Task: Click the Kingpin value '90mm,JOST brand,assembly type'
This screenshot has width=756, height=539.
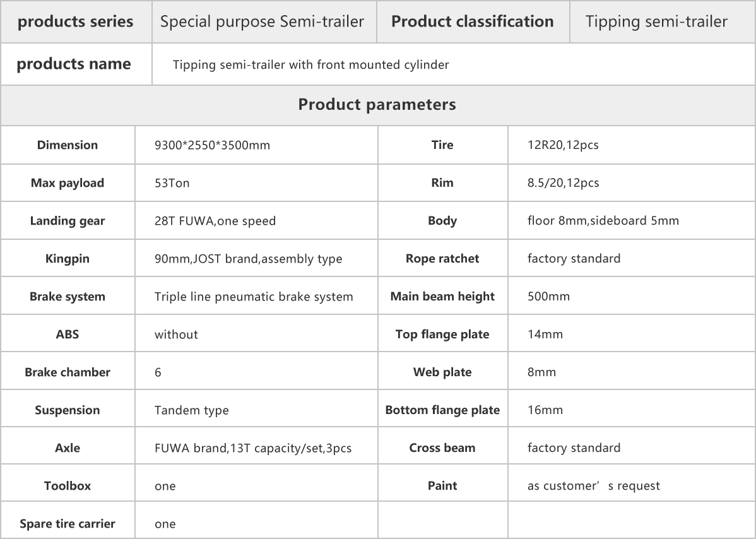Action: tap(248, 259)
